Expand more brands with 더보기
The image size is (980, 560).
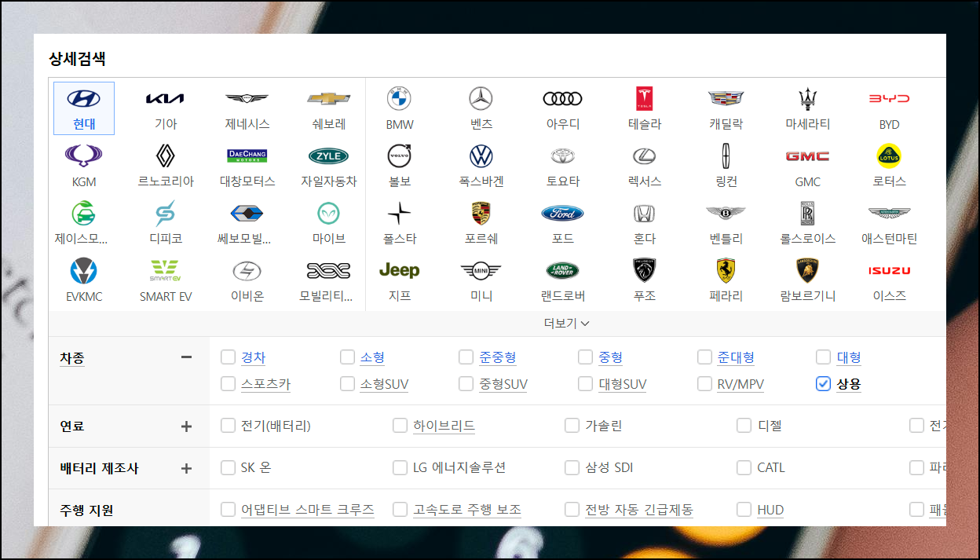(x=567, y=323)
